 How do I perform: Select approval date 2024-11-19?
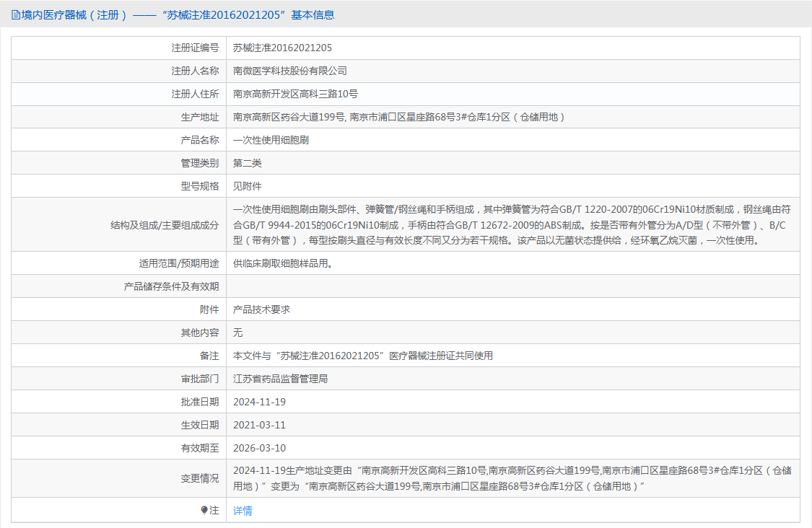pyautogui.click(x=259, y=402)
